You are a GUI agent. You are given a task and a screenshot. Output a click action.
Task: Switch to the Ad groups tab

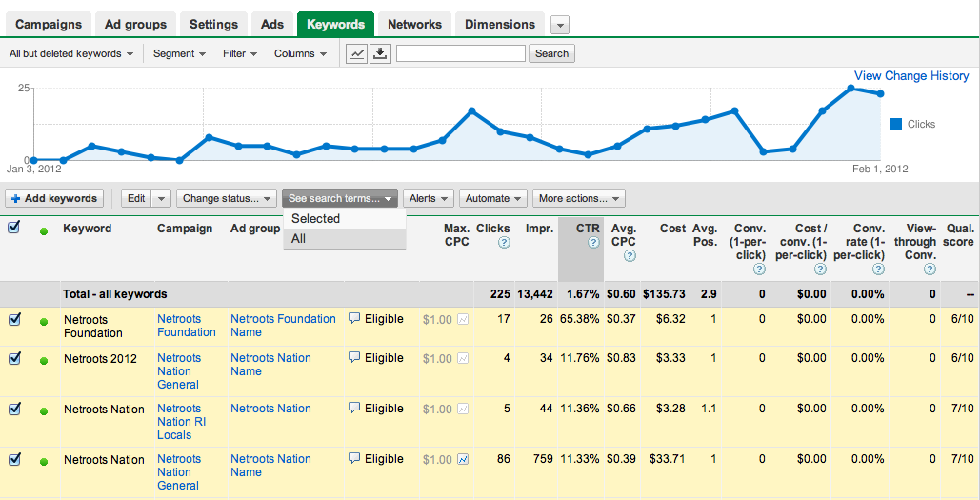[x=135, y=25]
